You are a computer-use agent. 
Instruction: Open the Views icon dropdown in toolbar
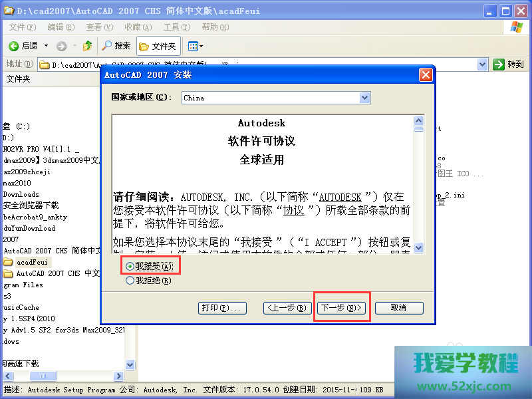pyautogui.click(x=195, y=46)
